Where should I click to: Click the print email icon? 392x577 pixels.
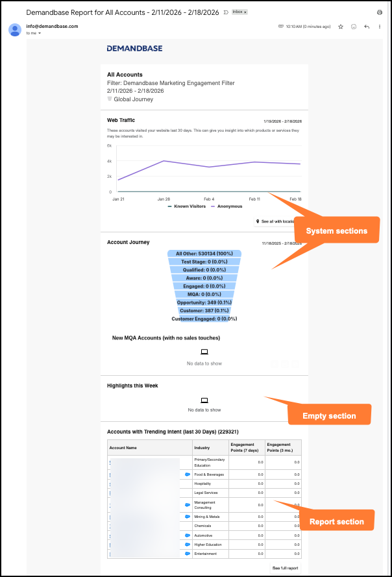click(380, 12)
